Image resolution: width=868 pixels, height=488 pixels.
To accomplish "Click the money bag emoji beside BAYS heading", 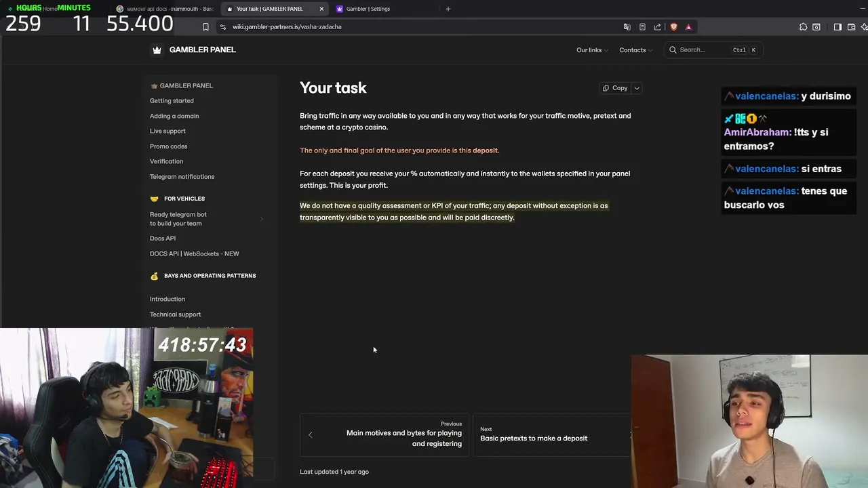I will [154, 276].
